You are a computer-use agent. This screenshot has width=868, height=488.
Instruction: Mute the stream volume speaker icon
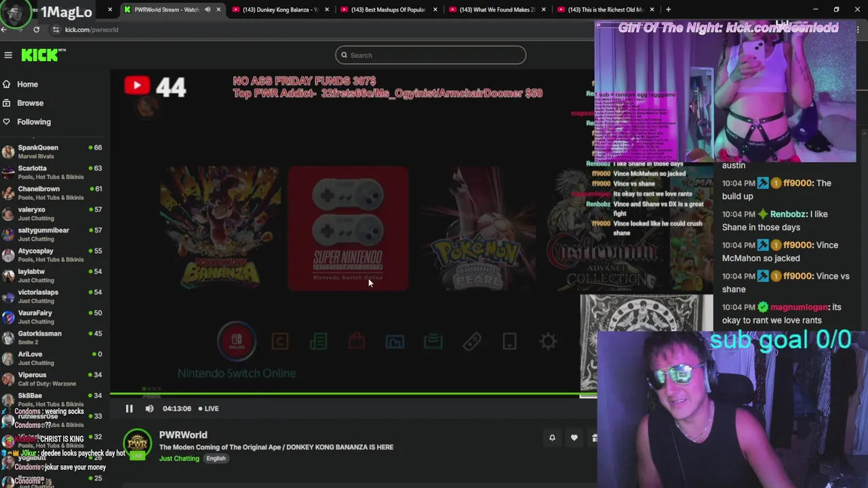pyautogui.click(x=149, y=409)
